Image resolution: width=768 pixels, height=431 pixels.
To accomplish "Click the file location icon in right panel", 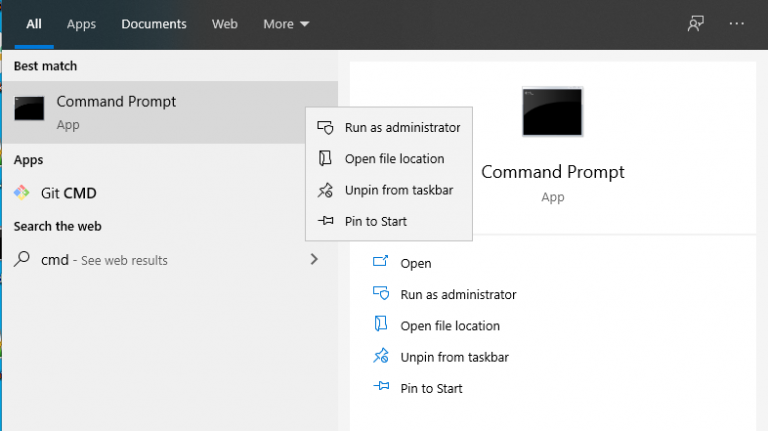I will point(380,325).
